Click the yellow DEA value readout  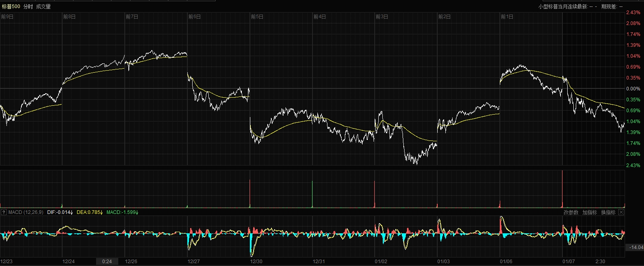pos(90,212)
